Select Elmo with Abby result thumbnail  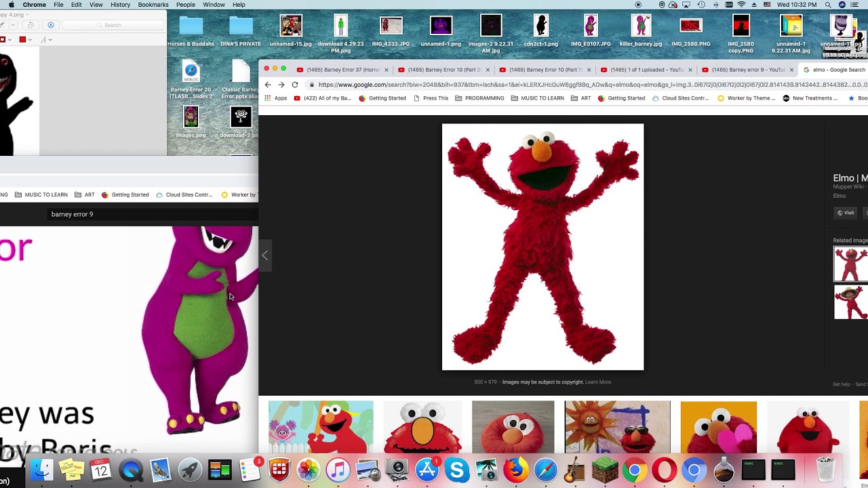click(321, 427)
